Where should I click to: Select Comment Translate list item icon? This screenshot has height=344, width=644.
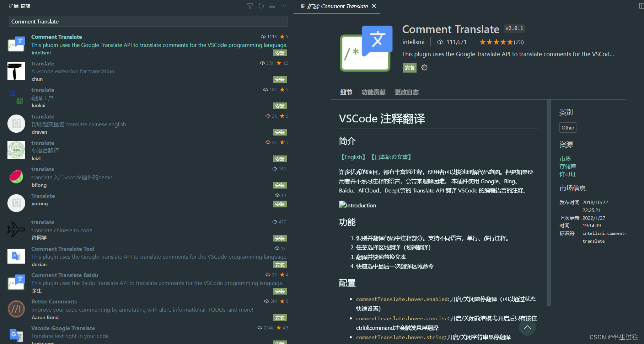point(16,44)
